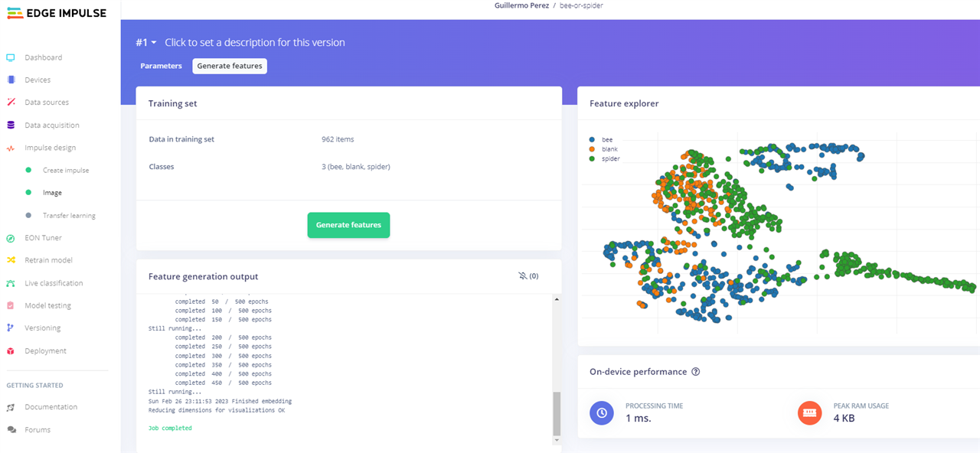Click the muted notifications bell
The image size is (980, 453).
point(524,276)
